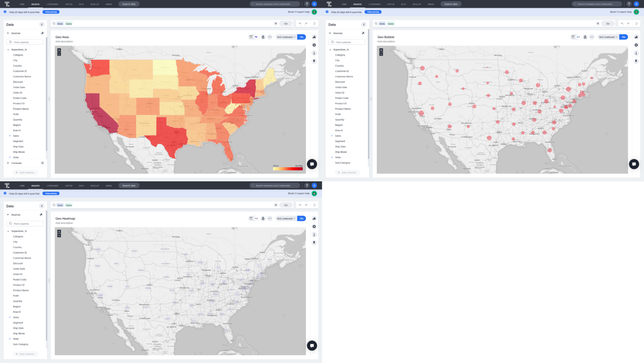Go to Home tab in Geo Area window

[x=22, y=4]
